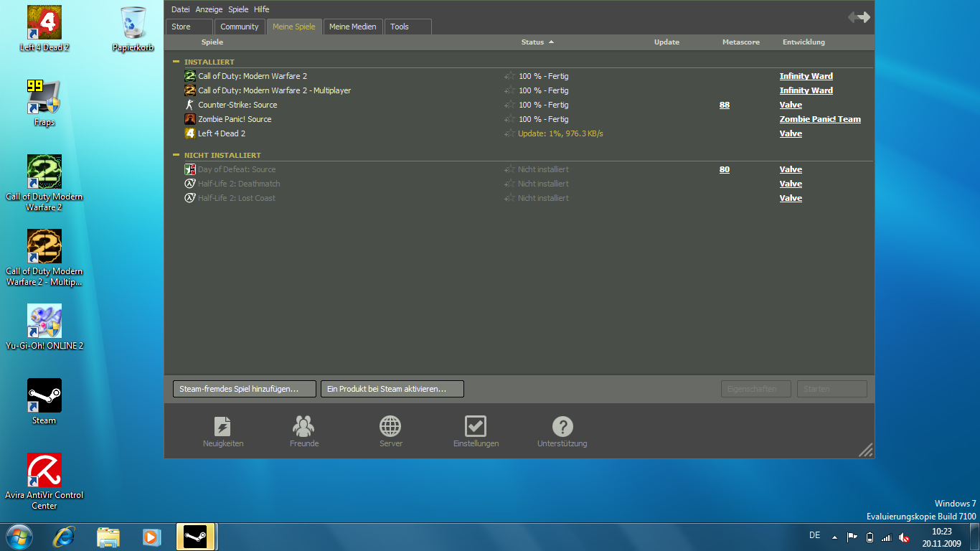Collapse the INSTALLIERT section

[x=176, y=62]
